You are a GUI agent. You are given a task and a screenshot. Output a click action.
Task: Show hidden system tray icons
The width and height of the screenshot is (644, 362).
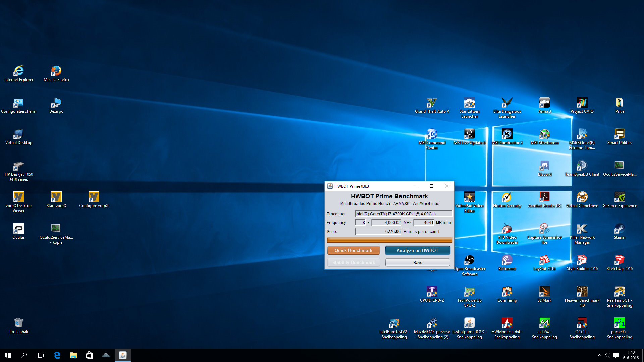(599, 355)
